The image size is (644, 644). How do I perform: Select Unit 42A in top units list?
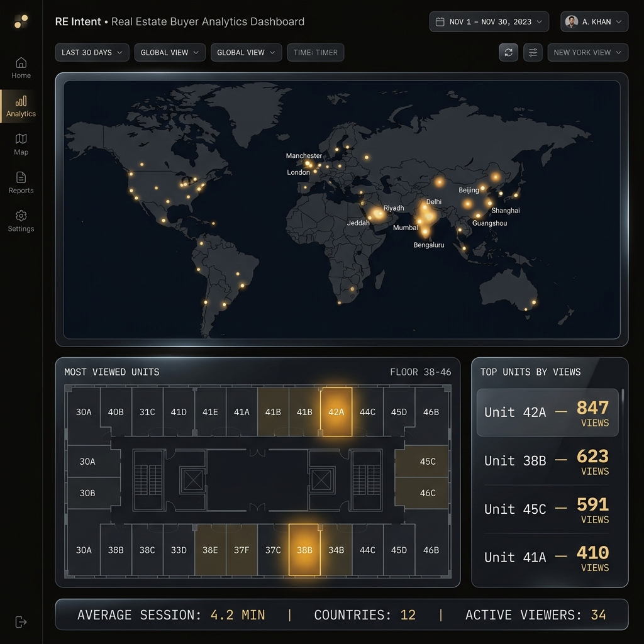(547, 413)
